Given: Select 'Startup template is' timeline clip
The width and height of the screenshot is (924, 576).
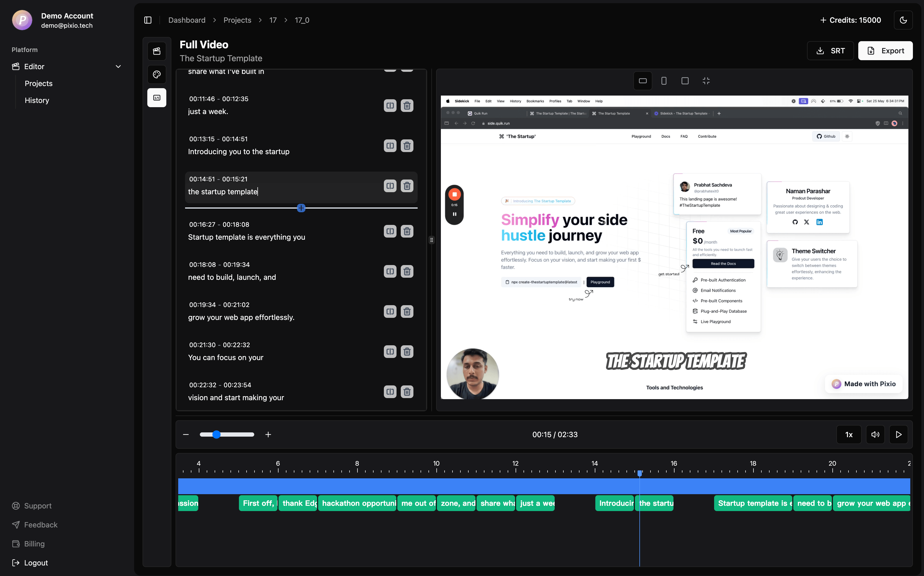Looking at the screenshot, I should point(753,503).
